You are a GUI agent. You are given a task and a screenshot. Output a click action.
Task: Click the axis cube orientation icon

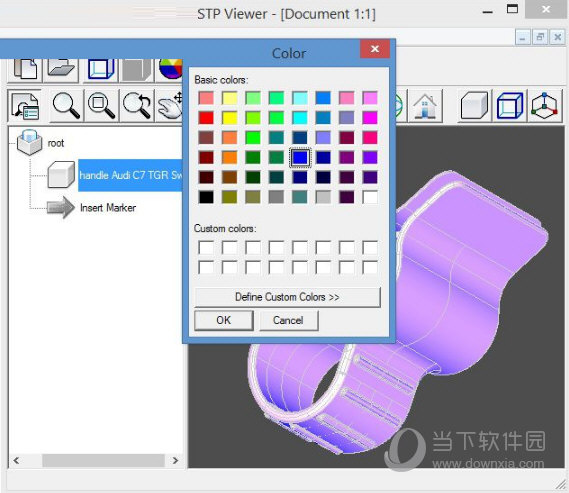(x=544, y=106)
